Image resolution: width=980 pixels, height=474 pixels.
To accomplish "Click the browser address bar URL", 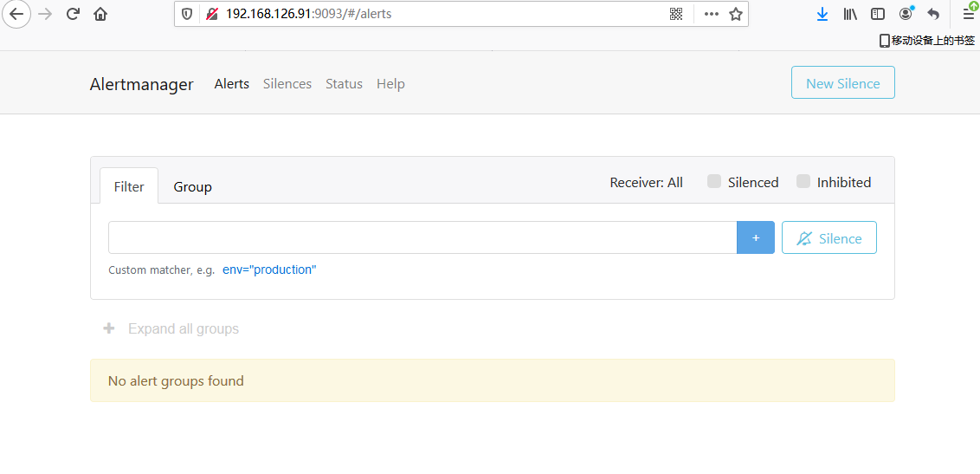I will click(x=309, y=14).
